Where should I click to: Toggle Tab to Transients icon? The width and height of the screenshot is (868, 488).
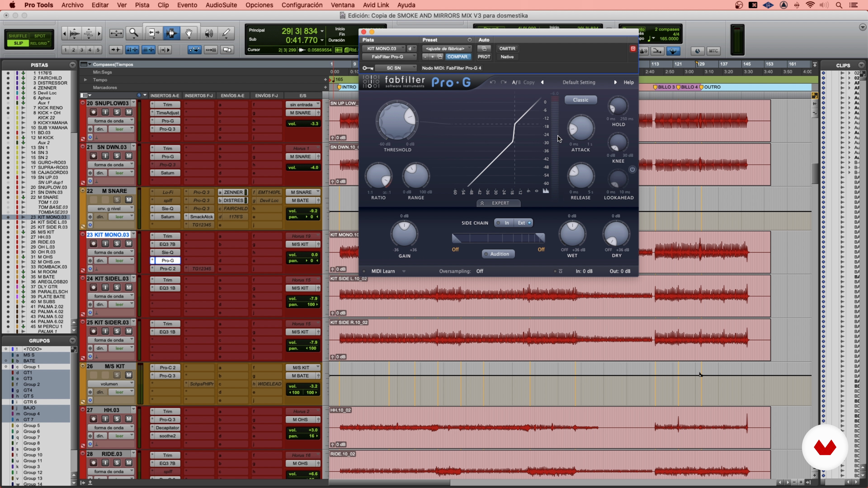click(x=116, y=50)
